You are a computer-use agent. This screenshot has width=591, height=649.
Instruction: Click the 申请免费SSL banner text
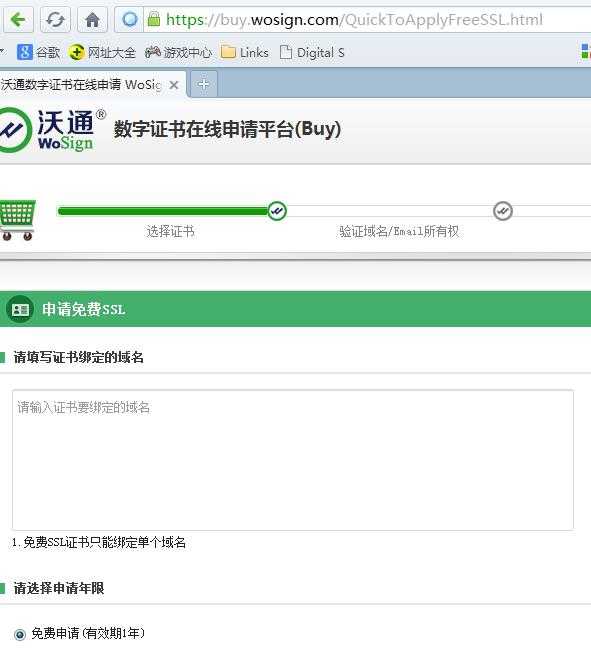coord(84,309)
